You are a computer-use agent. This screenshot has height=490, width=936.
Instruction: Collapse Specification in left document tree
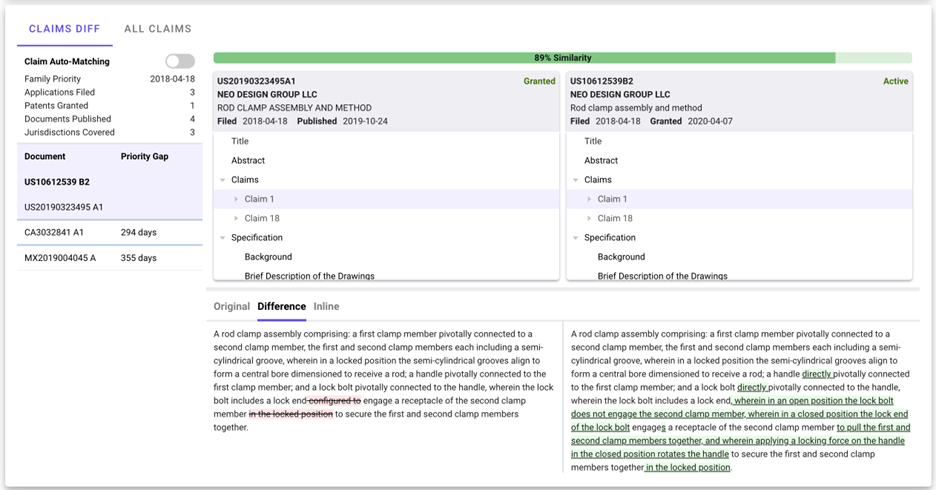pyautogui.click(x=223, y=238)
